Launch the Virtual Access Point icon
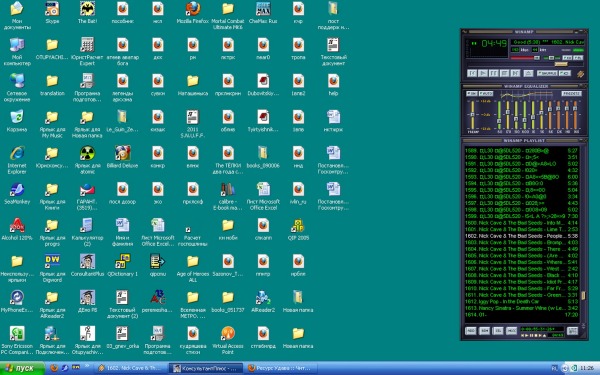 click(228, 340)
